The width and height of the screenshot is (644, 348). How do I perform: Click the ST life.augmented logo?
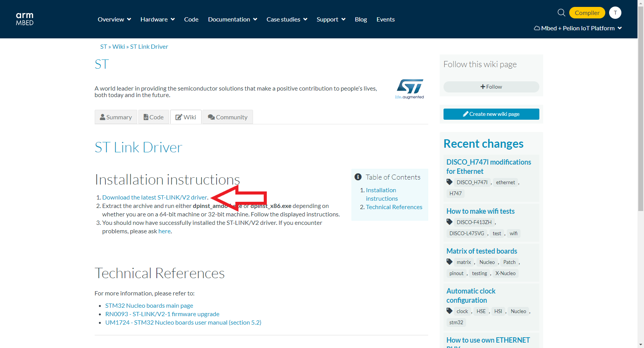point(409,89)
